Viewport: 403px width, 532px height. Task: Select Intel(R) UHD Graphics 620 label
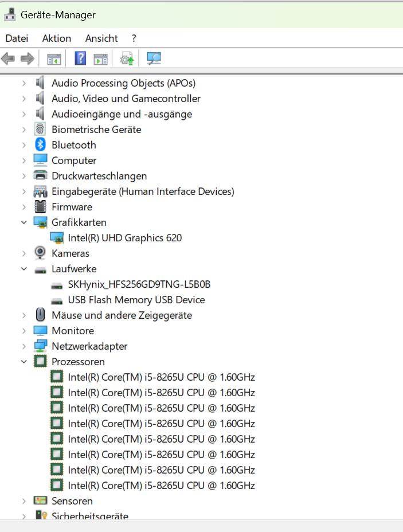click(125, 238)
